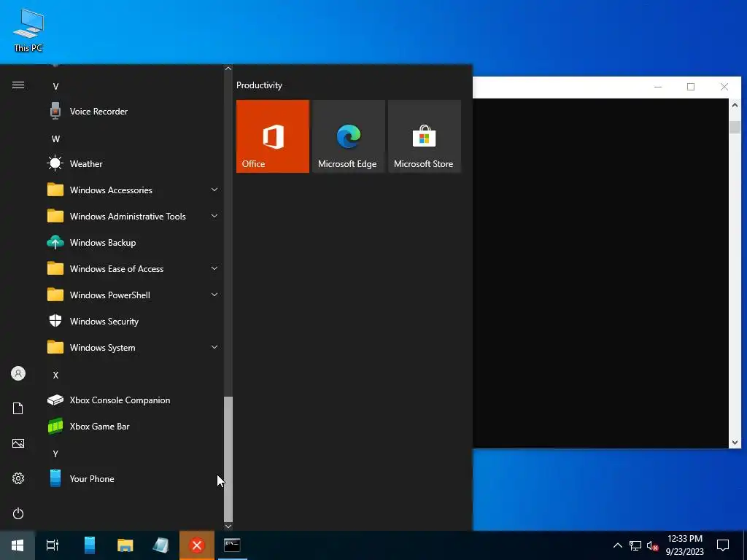Click the app list scroll-down arrow
This screenshot has width=747, height=560.
tap(228, 526)
